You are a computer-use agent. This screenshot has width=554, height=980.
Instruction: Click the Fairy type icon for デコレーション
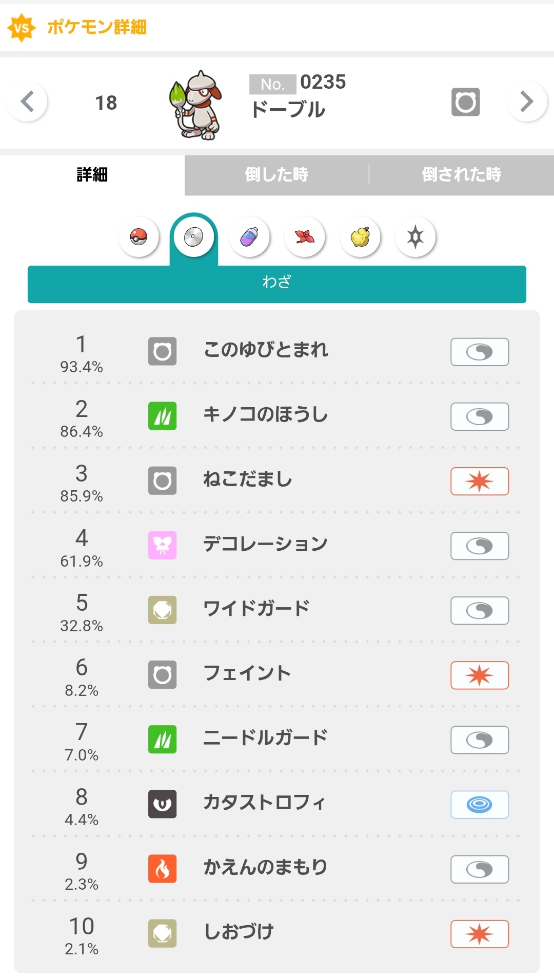162,545
